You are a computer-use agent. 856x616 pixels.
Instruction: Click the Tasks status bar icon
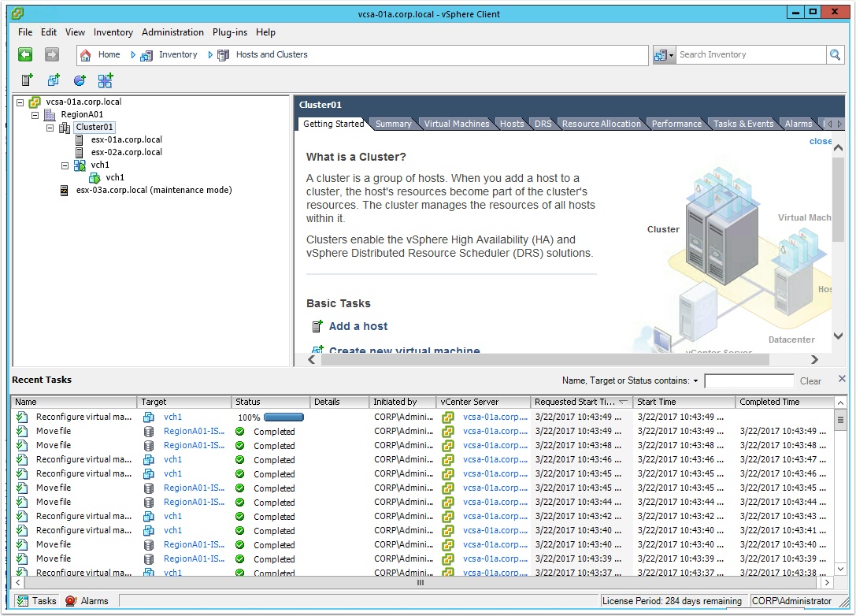click(x=22, y=601)
